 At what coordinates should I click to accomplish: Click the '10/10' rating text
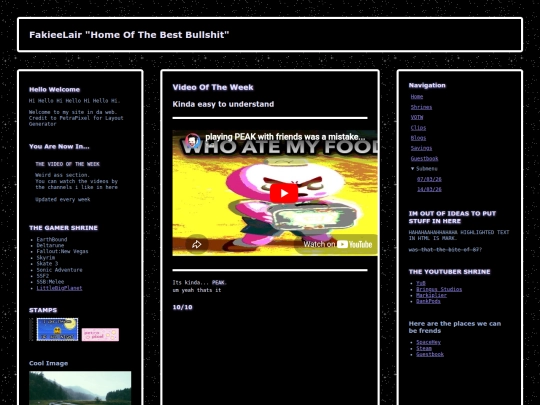tap(183, 307)
